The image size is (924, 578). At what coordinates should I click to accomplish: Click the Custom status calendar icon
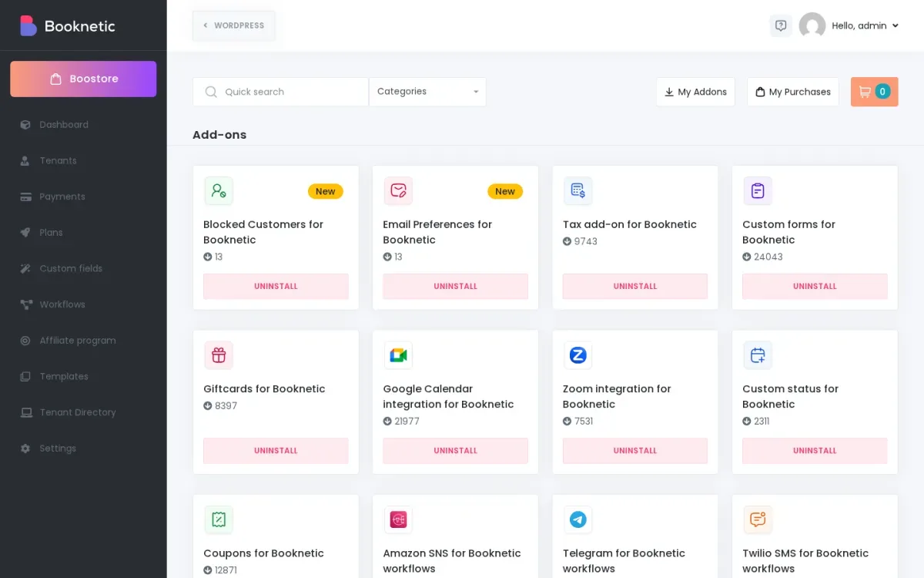(x=758, y=355)
